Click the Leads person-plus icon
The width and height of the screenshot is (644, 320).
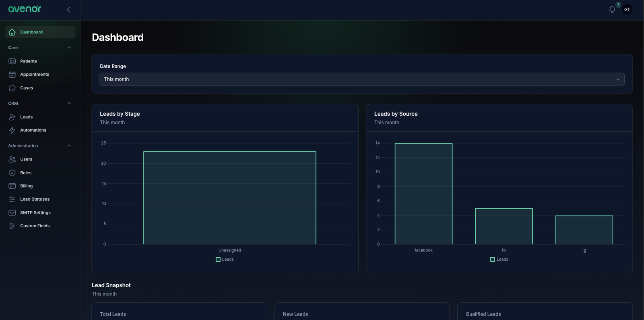point(12,117)
